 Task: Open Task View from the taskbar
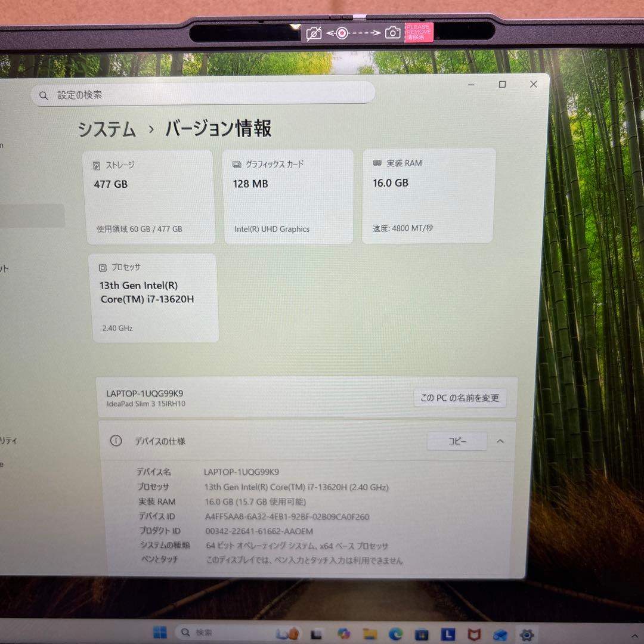(316, 634)
